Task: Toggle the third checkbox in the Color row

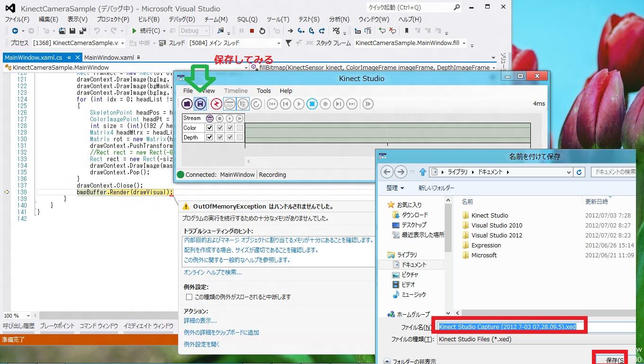Action: coord(230,128)
